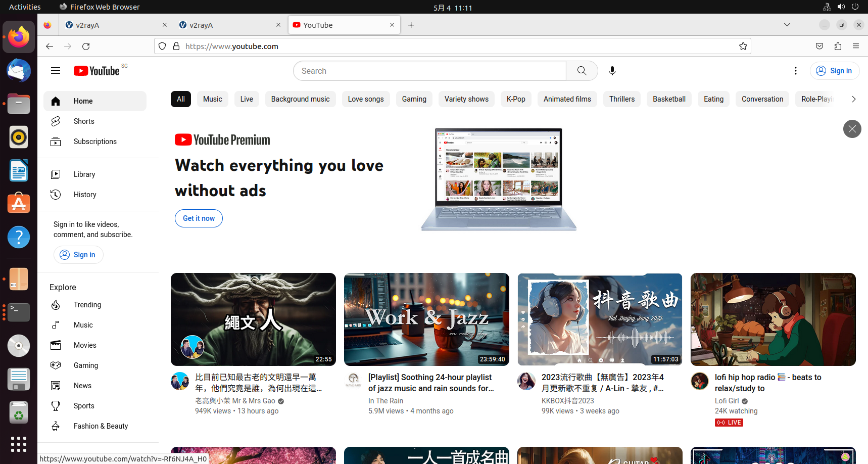
Task: Select the All filter chip
Action: pos(181,99)
